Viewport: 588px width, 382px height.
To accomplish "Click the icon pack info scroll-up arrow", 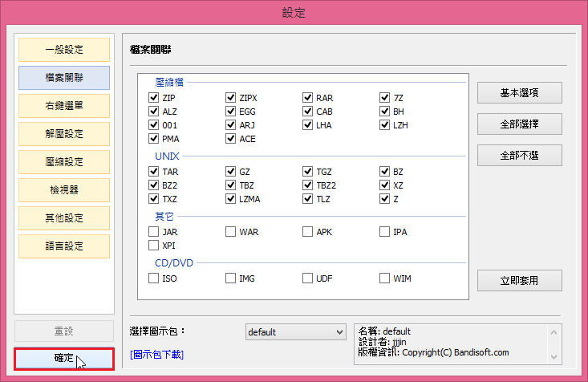I will [554, 332].
